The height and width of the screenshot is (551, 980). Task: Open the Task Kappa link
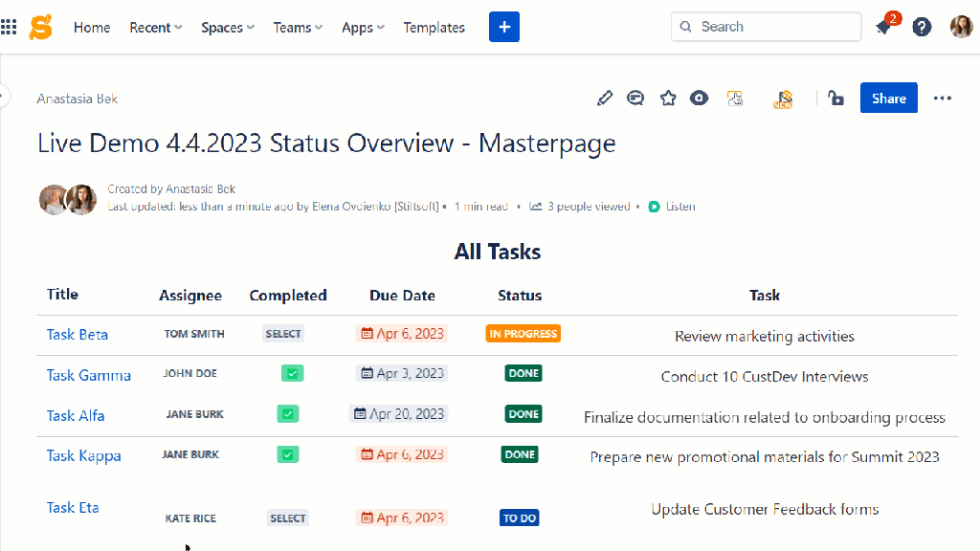coord(84,456)
